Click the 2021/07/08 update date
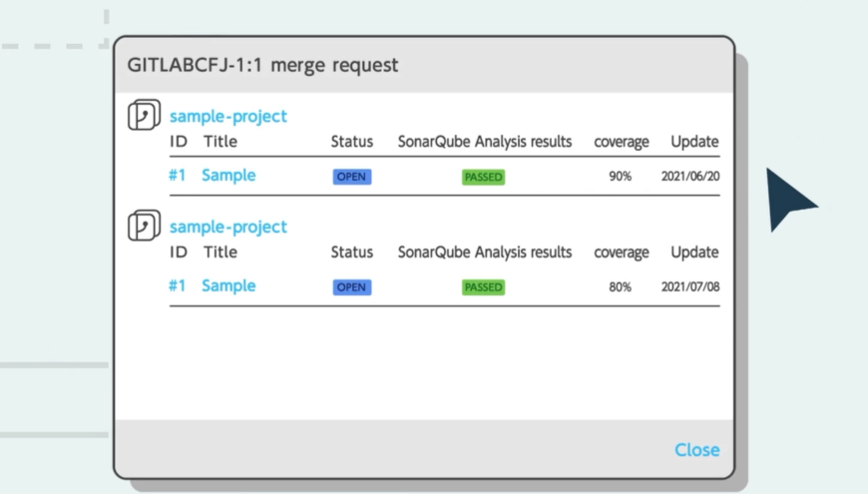This screenshot has width=868, height=494. pos(690,286)
